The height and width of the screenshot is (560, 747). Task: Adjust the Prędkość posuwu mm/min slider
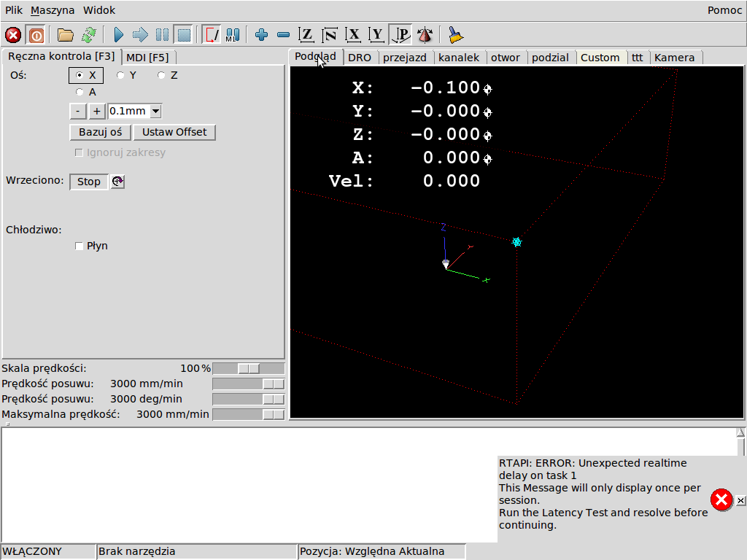248,384
